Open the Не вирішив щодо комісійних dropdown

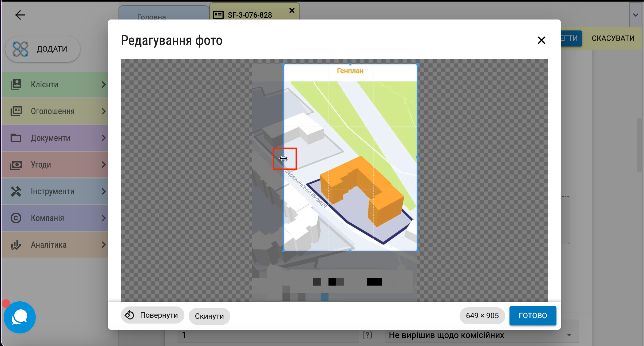(x=482, y=335)
